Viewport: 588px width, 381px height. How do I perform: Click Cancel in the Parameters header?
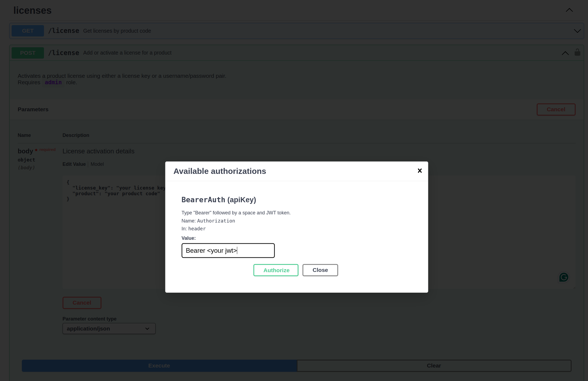(556, 109)
